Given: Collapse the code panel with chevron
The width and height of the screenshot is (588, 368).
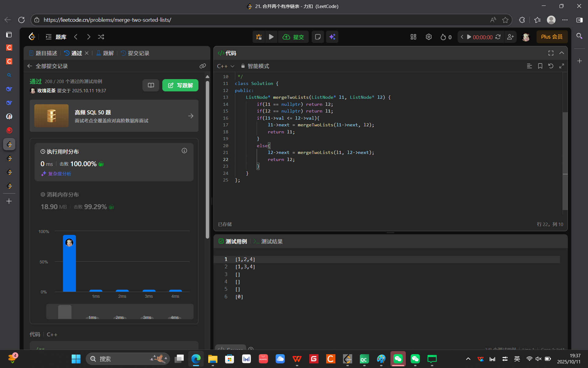Looking at the screenshot, I should [561, 53].
